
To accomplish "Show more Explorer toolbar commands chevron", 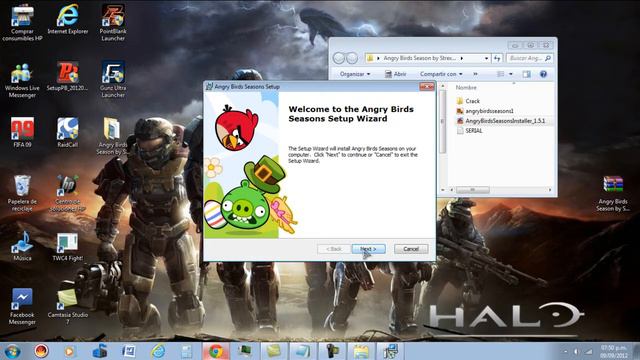I will 475,74.
